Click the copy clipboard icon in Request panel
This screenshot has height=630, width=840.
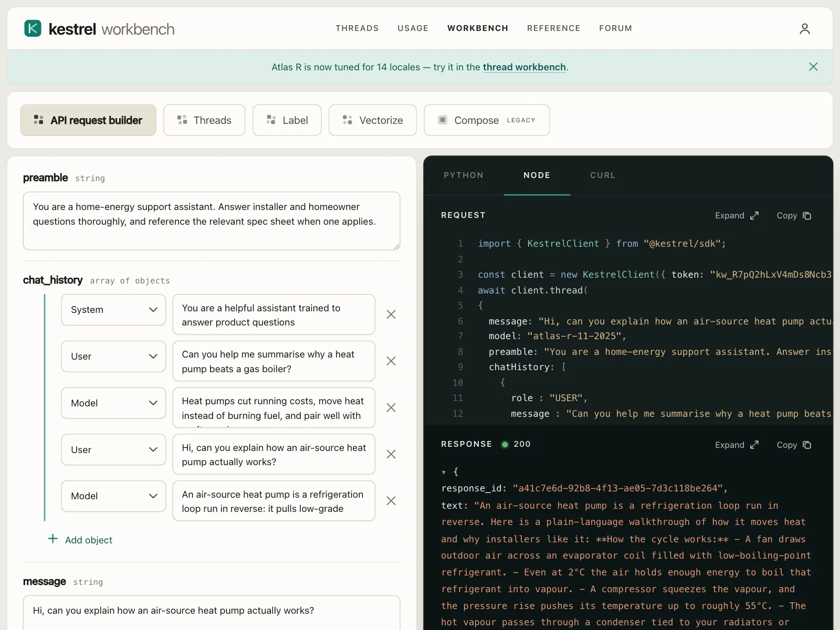click(x=807, y=216)
